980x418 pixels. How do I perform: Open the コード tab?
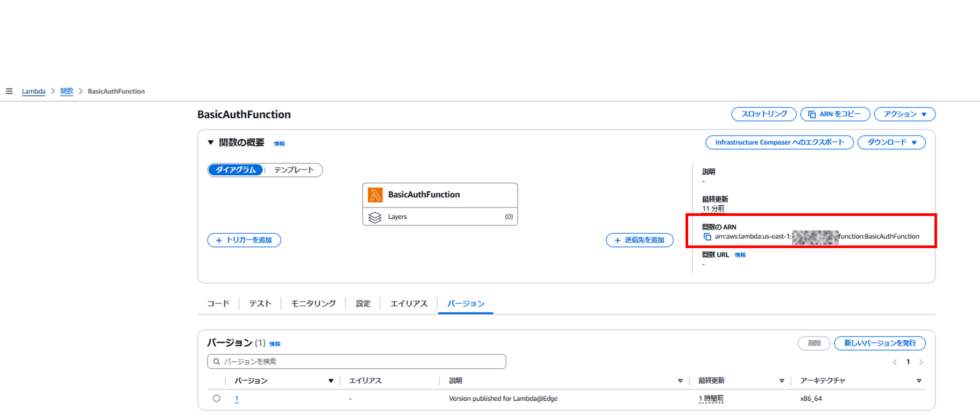[x=218, y=303]
